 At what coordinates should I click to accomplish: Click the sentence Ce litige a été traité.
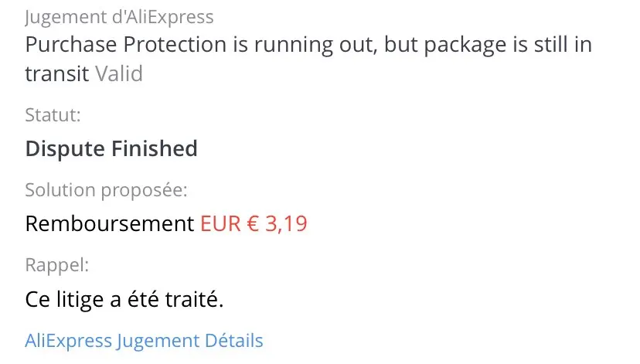pos(124,298)
